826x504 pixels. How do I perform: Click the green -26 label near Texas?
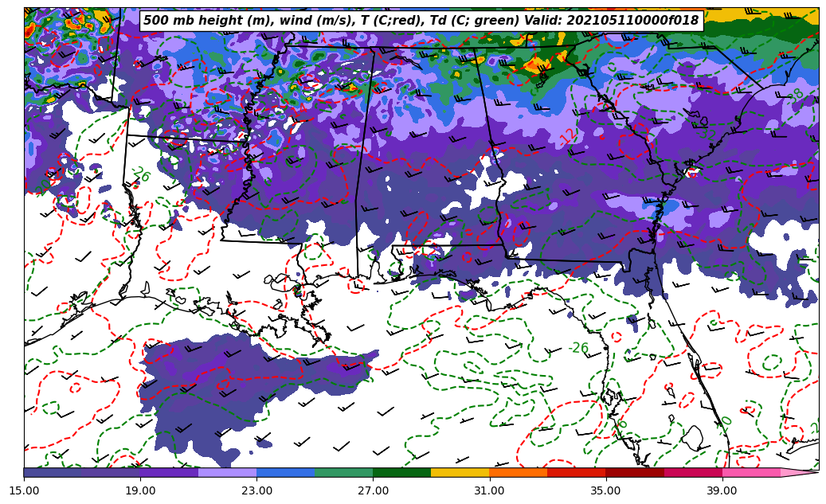141,174
